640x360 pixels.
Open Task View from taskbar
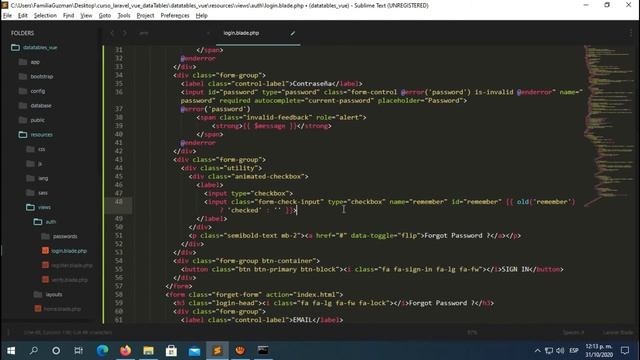click(x=79, y=350)
